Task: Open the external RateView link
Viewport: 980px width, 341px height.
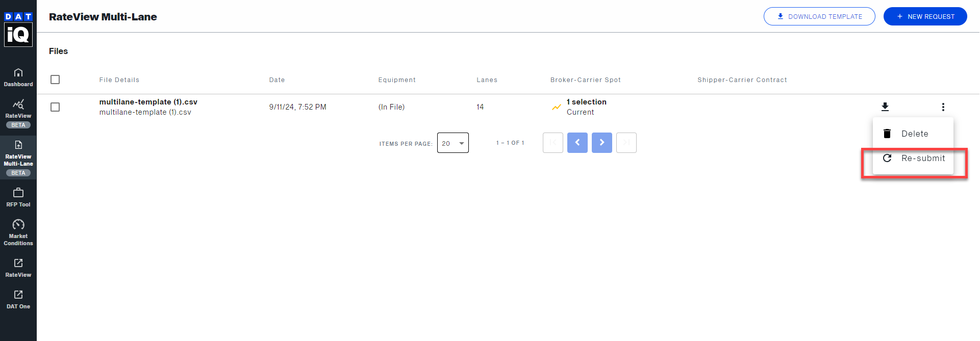Action: tap(18, 268)
